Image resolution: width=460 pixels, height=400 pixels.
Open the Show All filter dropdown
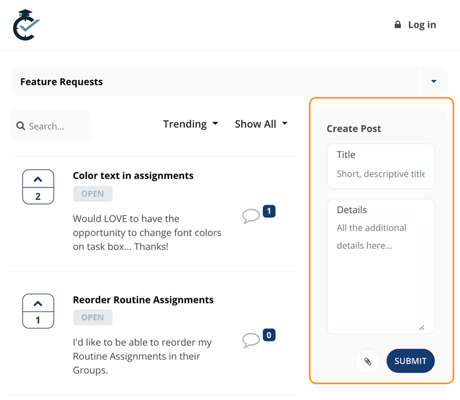pos(261,124)
